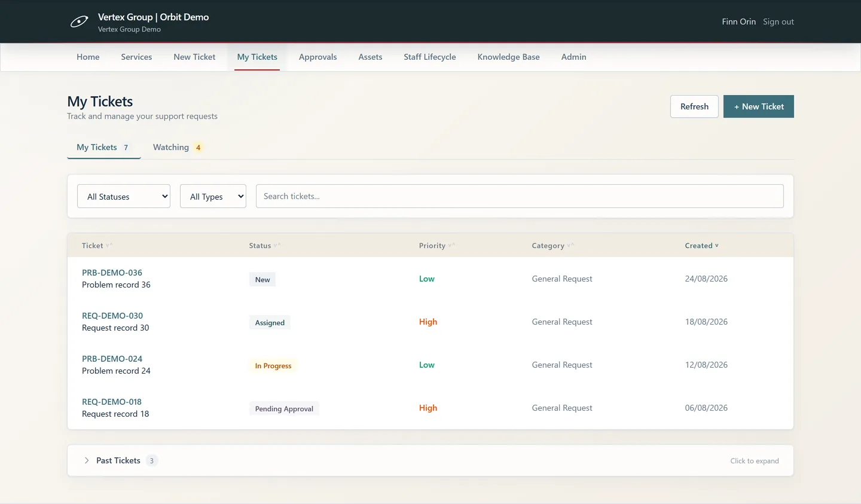Click the Finn Orin user name
This screenshot has height=504, width=861.
738,22
